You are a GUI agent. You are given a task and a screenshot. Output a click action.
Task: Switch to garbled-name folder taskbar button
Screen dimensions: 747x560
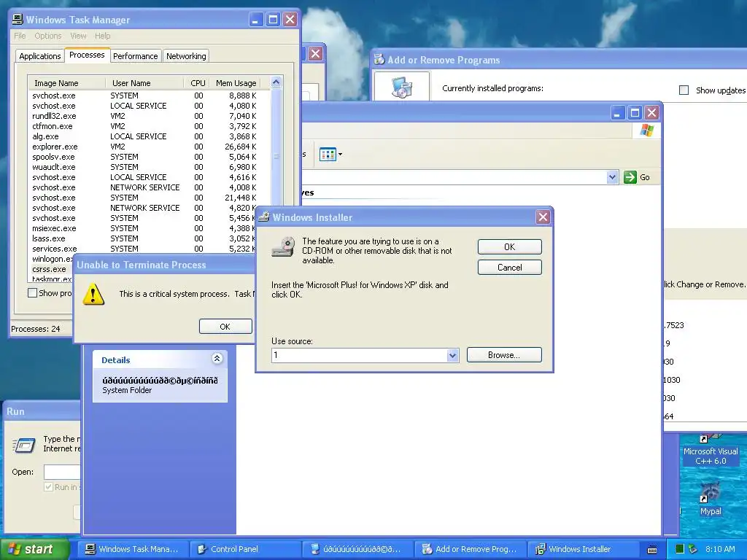point(357,549)
